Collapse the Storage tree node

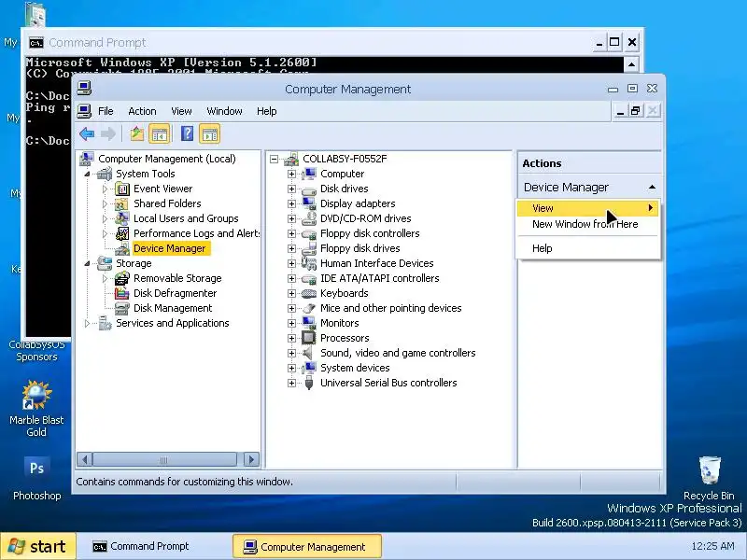click(x=87, y=264)
